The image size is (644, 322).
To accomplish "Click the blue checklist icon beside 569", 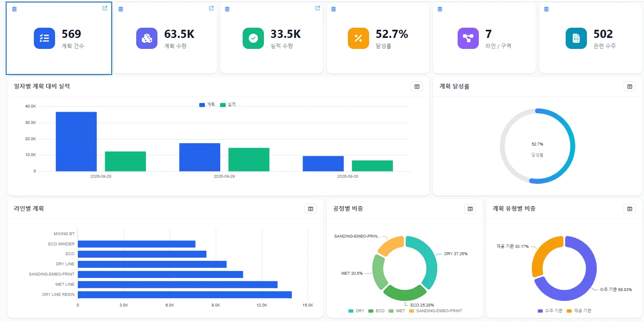I will coord(44,38).
